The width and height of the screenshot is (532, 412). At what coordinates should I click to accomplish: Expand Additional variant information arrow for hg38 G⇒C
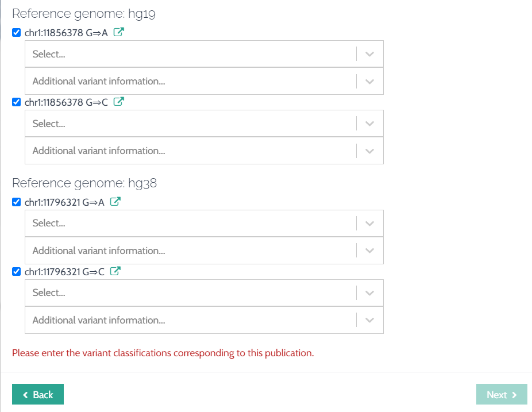(x=369, y=320)
